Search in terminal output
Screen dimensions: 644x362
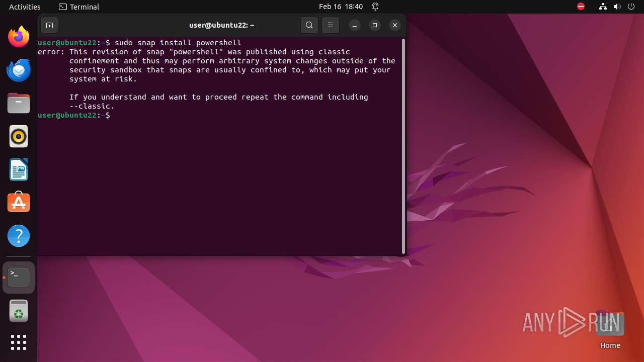[x=309, y=25]
